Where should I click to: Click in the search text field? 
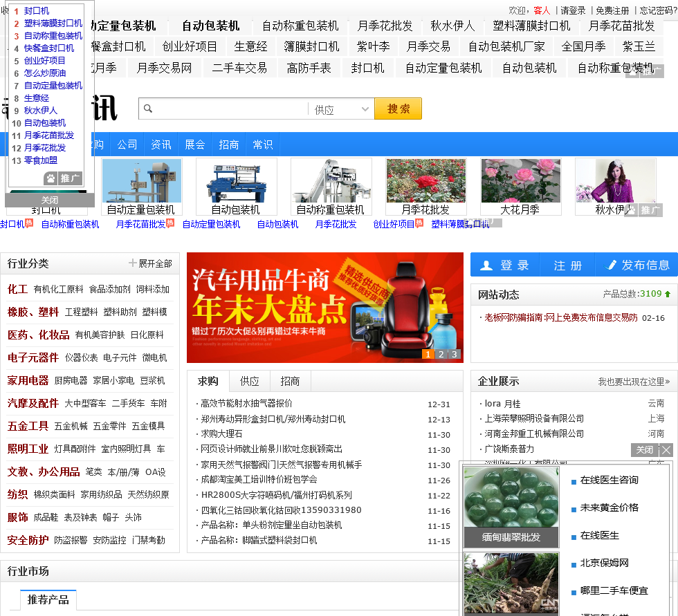[230, 109]
